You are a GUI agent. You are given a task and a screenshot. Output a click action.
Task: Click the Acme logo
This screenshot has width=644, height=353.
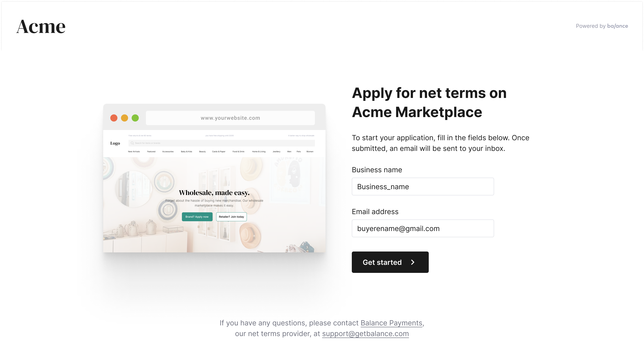pos(41,26)
